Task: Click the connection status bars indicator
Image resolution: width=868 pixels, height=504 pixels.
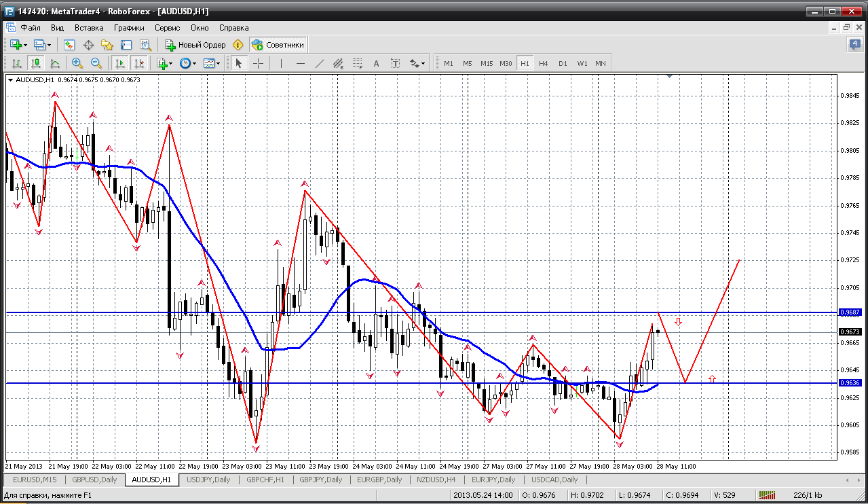Action: coord(768,495)
